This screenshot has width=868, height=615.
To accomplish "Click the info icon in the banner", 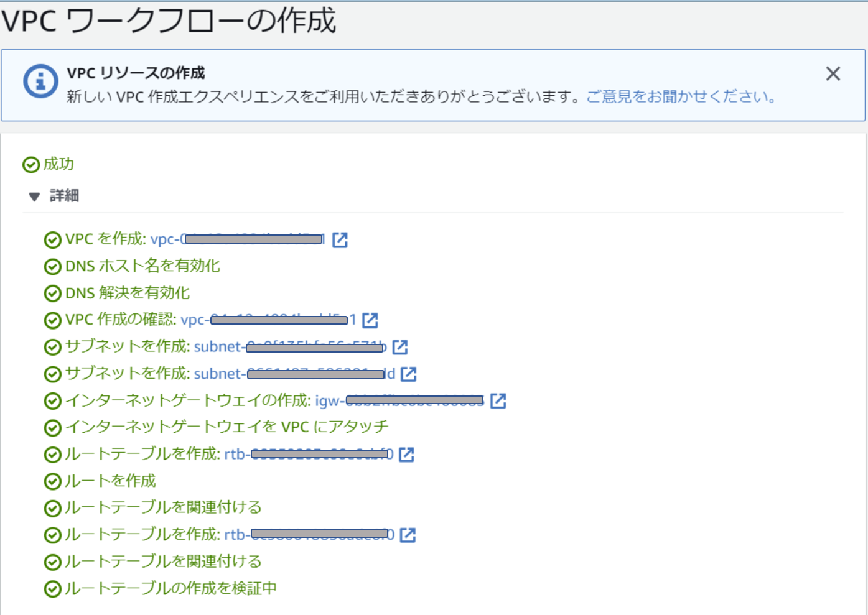I will click(x=40, y=81).
